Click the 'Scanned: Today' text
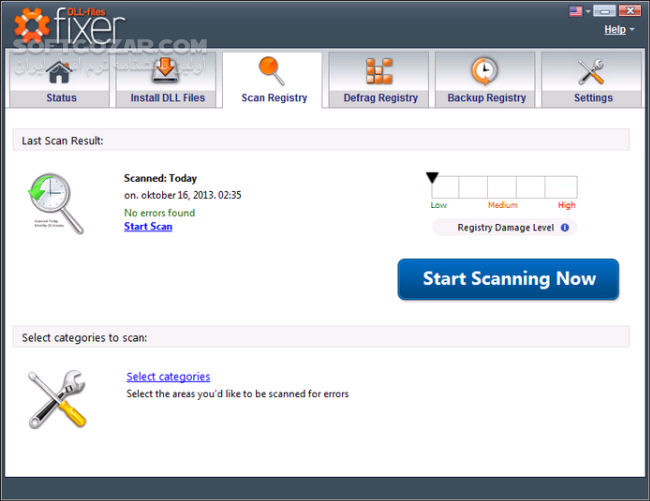This screenshot has width=650, height=501. [160, 178]
